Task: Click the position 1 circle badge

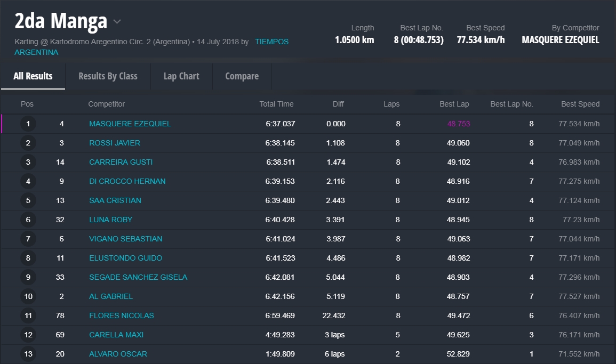Action: coord(28,124)
